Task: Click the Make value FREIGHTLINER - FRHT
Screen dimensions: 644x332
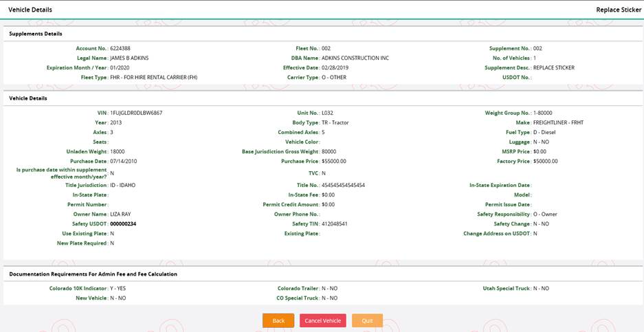Action: (x=558, y=122)
